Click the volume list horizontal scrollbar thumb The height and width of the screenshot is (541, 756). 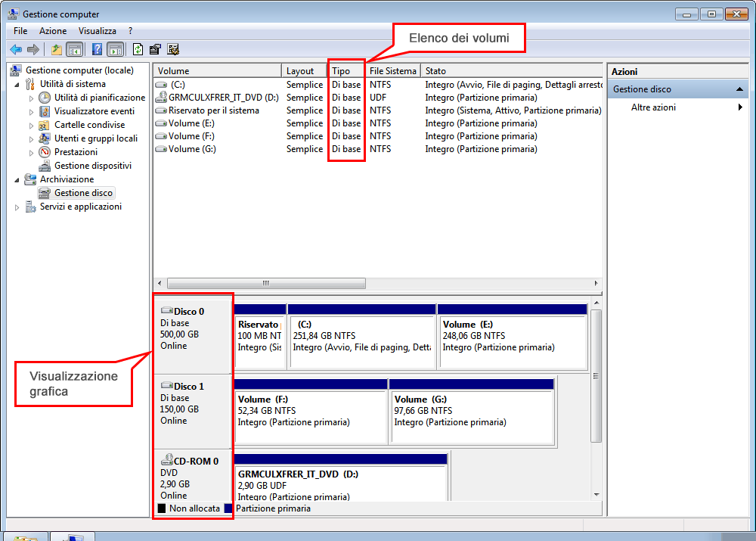coord(266,283)
